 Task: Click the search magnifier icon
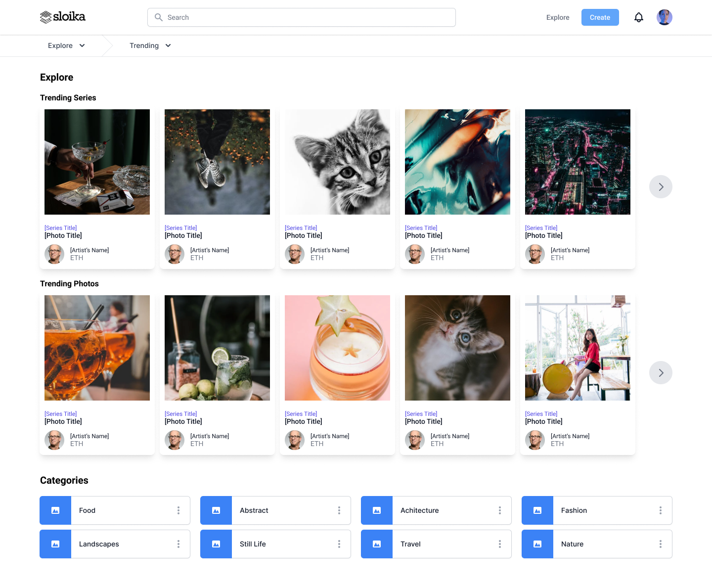pyautogui.click(x=159, y=17)
